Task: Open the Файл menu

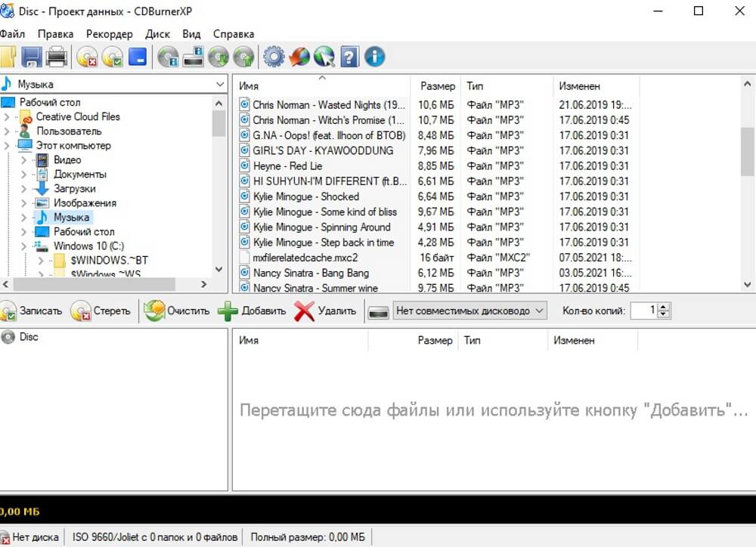Action: [12, 34]
